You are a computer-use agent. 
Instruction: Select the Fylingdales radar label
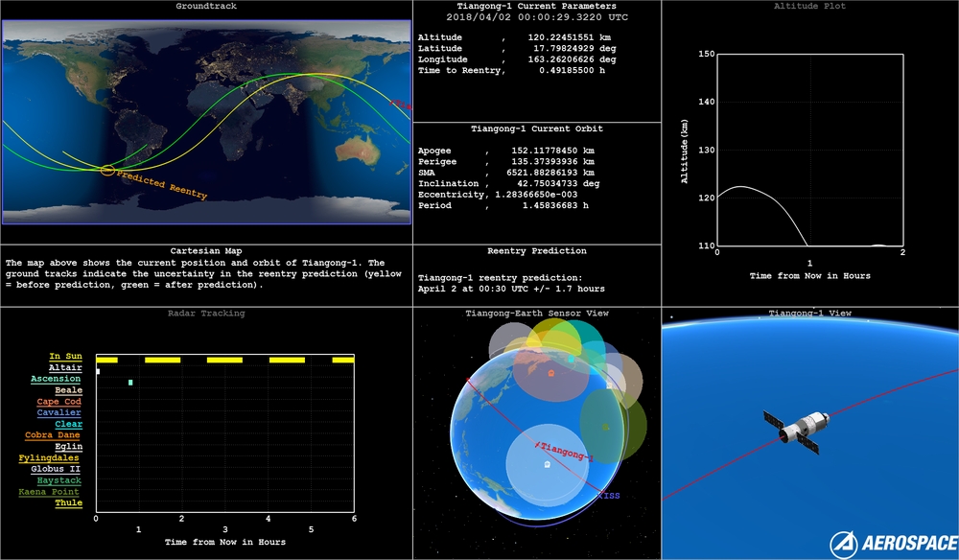49,458
